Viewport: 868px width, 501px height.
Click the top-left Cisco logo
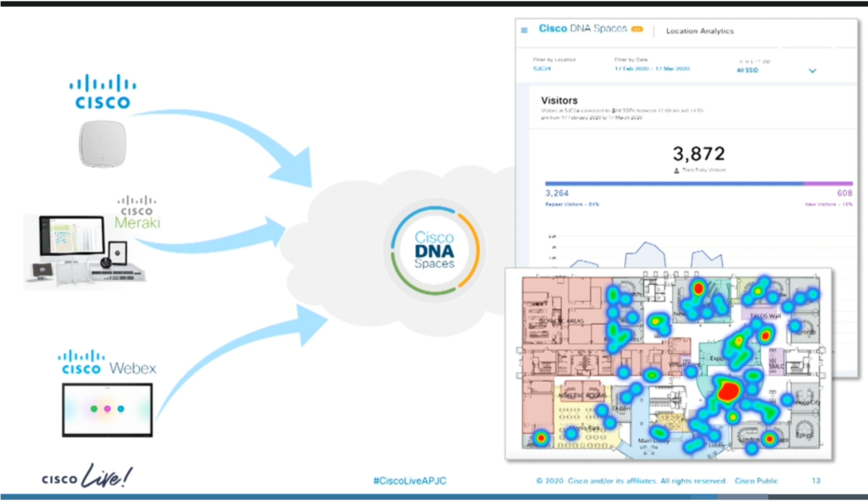[x=102, y=92]
